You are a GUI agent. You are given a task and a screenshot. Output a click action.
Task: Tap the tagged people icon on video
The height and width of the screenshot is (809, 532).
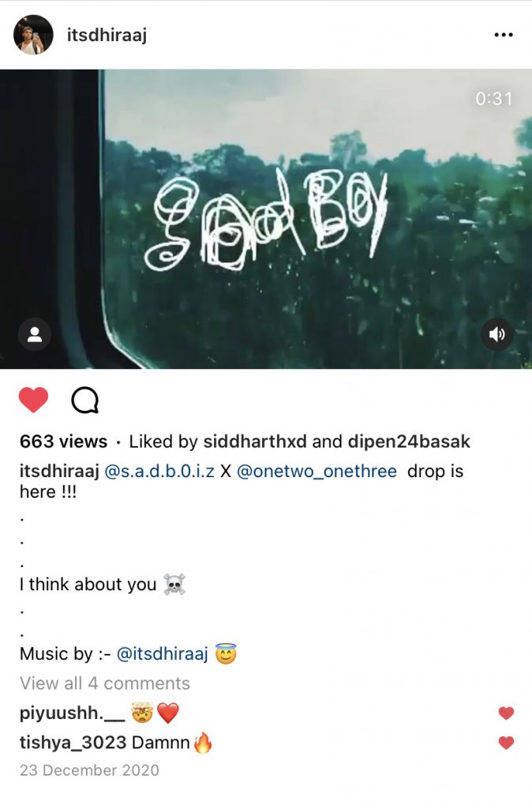[x=35, y=334]
